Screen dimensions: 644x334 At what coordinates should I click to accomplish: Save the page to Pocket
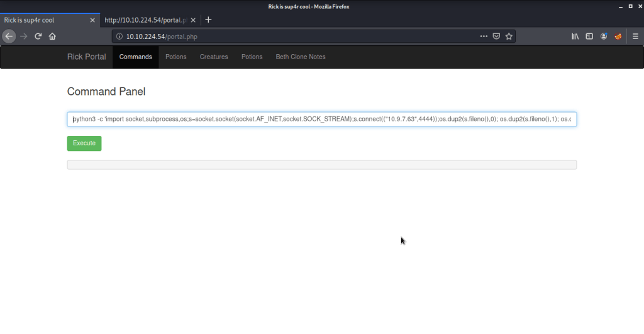click(x=497, y=36)
